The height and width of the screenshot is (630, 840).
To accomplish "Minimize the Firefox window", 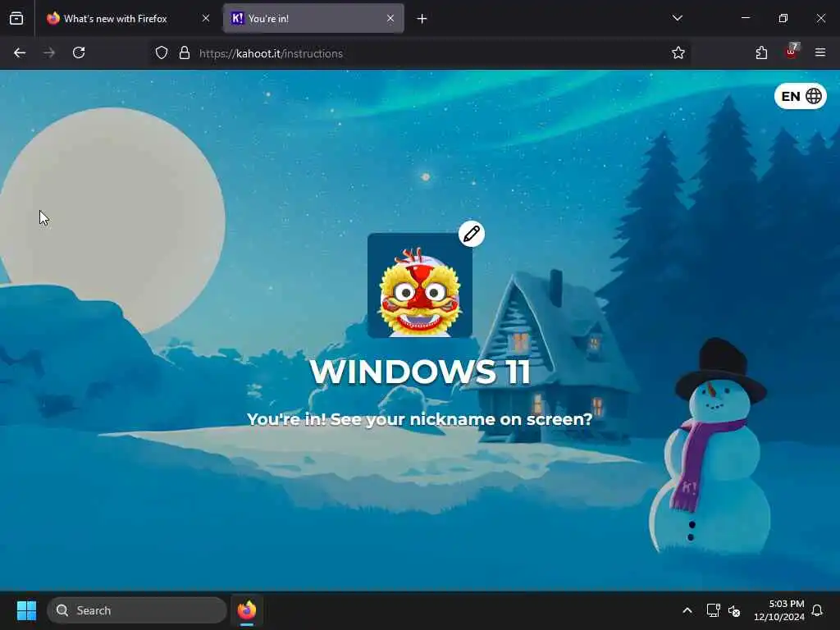I will 746,18.
